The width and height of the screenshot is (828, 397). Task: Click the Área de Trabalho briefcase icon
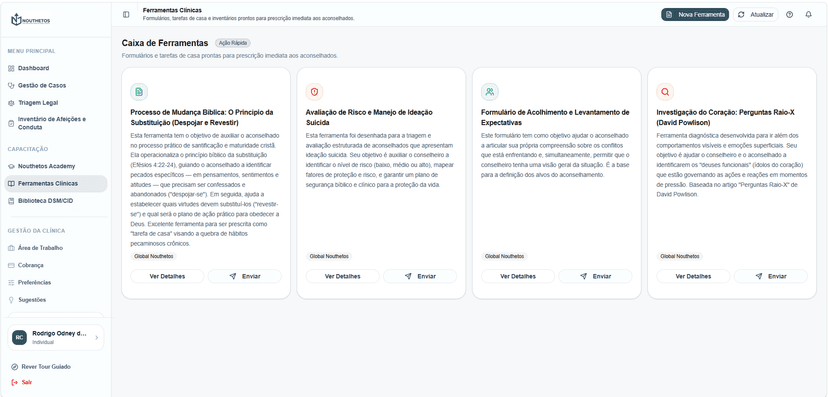(x=11, y=248)
